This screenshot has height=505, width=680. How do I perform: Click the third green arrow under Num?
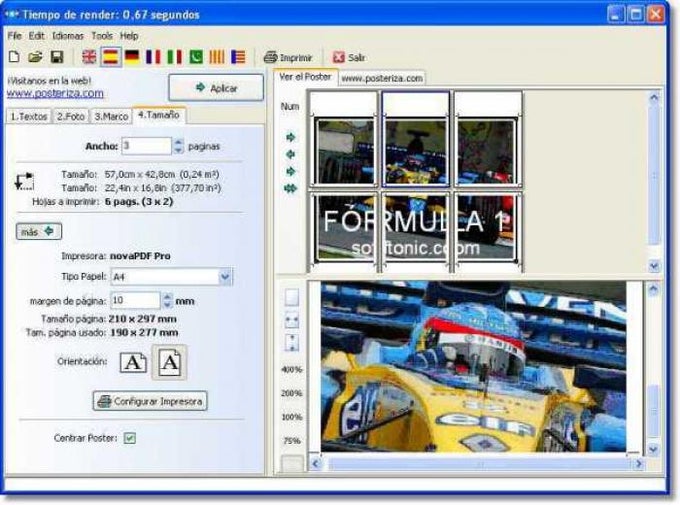291,171
